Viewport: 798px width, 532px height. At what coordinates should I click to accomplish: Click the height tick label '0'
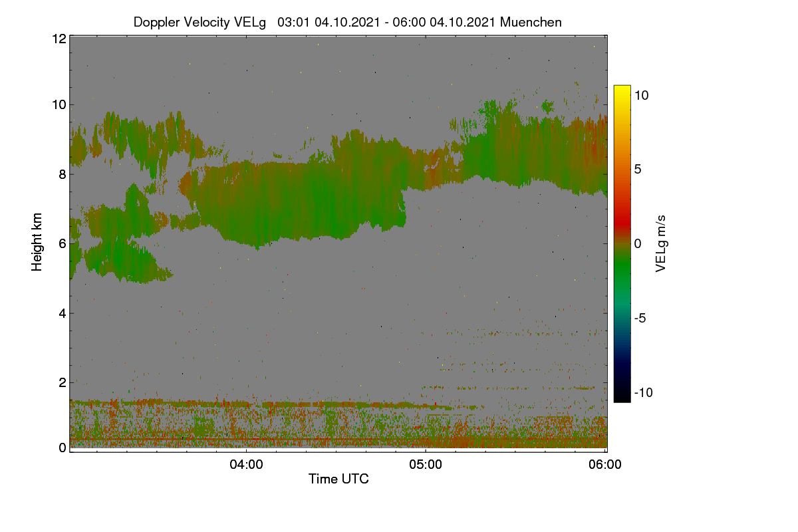pyautogui.click(x=63, y=448)
